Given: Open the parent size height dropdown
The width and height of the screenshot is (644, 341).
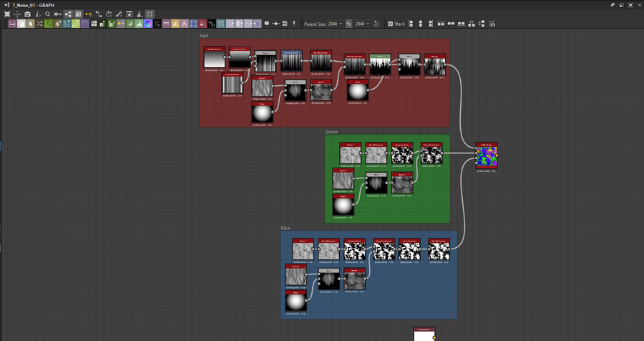Looking at the screenshot, I should [363, 24].
